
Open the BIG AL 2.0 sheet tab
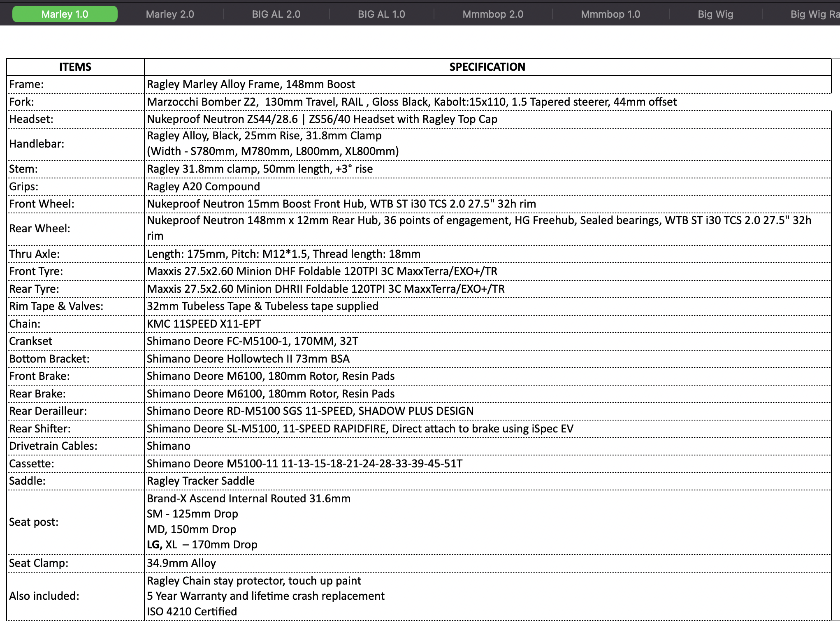[276, 14]
